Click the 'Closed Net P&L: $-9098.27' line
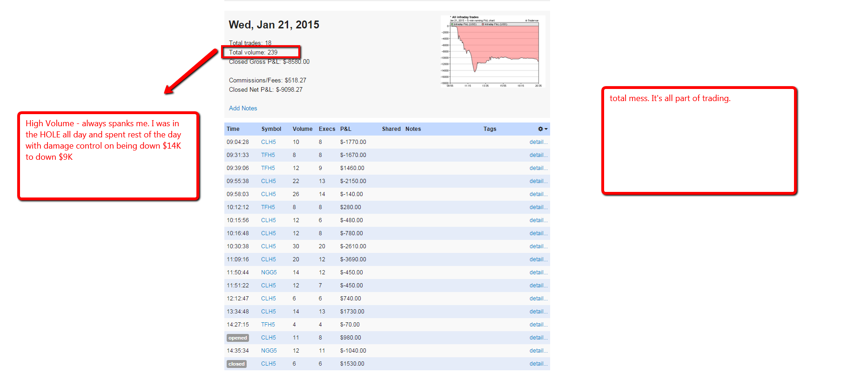 coord(266,90)
